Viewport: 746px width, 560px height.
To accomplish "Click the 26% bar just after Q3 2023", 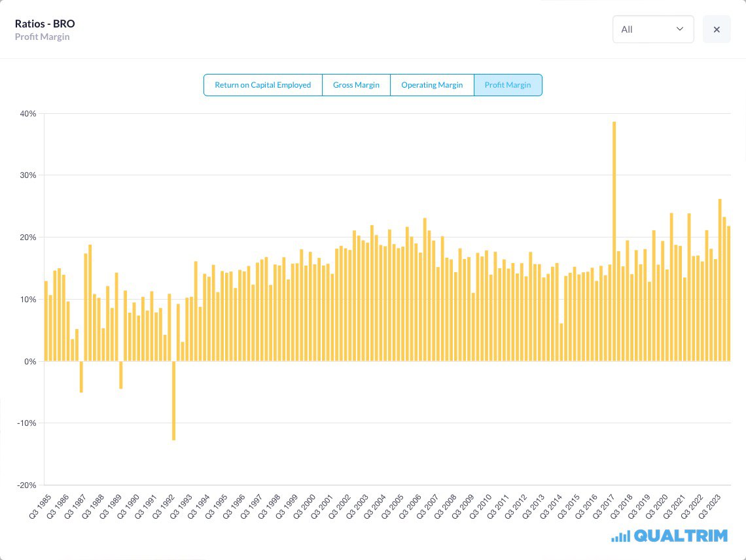I will (720, 280).
